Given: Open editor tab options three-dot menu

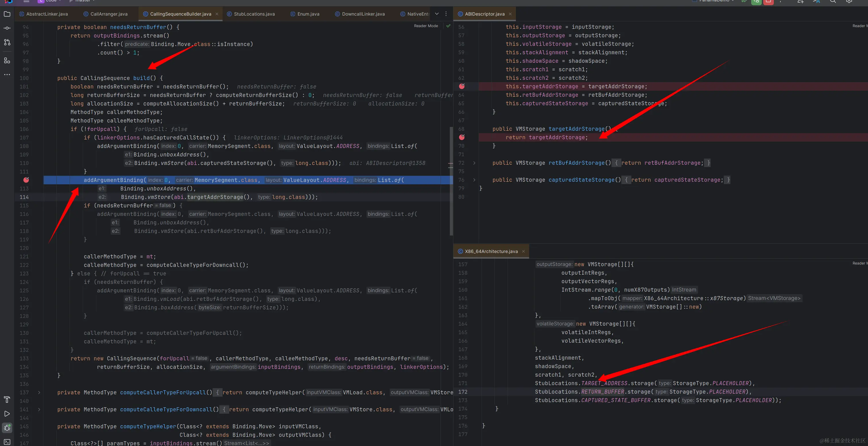Looking at the screenshot, I should (x=446, y=14).
